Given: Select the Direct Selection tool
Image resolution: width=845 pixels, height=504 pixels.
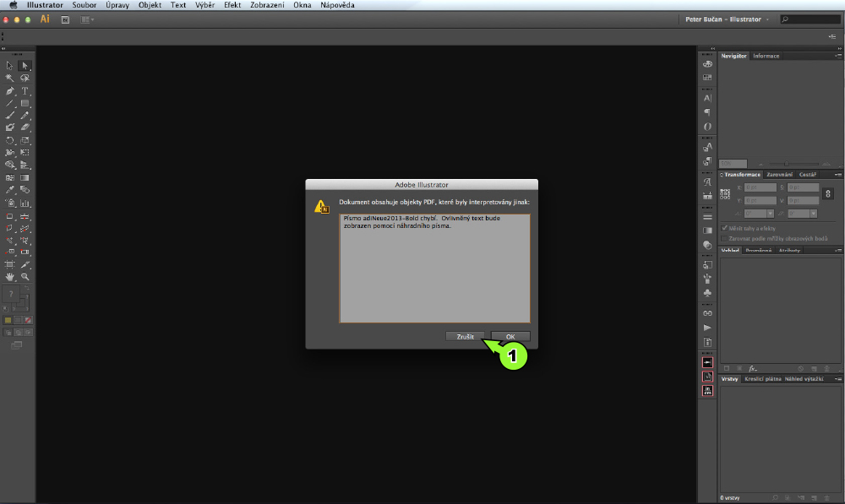Looking at the screenshot, I should coord(25,66).
